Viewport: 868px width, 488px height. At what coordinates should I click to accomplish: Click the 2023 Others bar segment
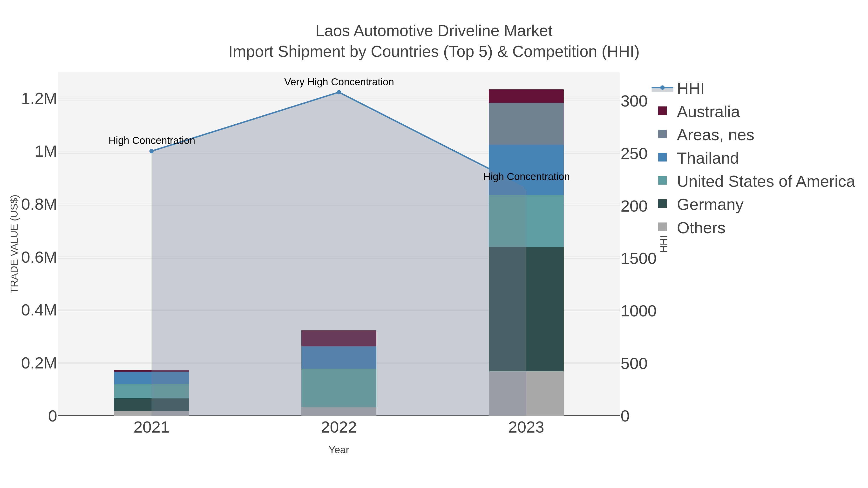click(x=526, y=394)
